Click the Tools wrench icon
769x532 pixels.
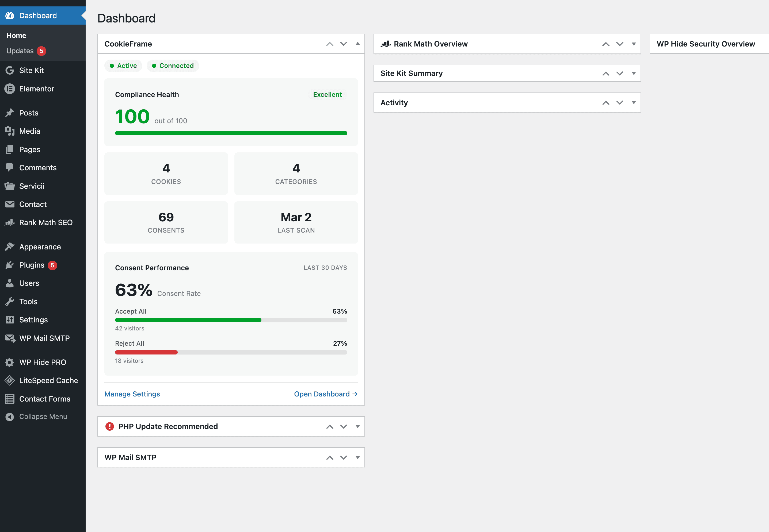tap(10, 301)
